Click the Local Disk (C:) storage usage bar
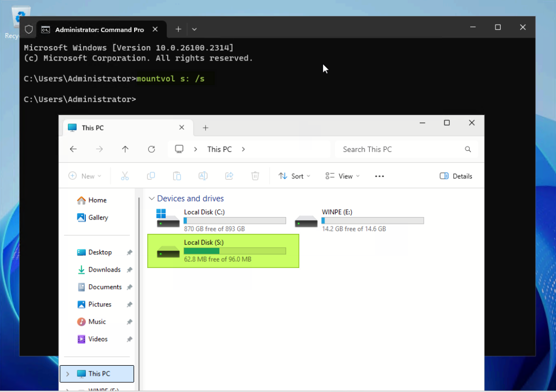 pos(235,220)
